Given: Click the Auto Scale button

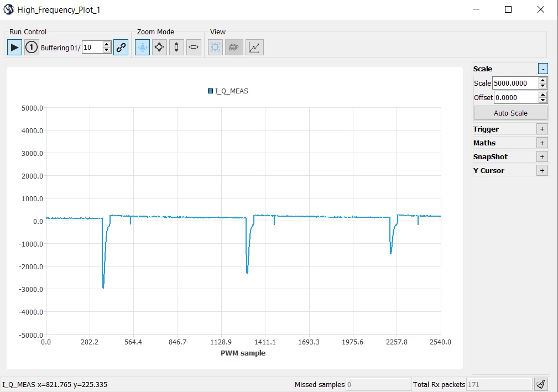Looking at the screenshot, I should coord(510,113).
